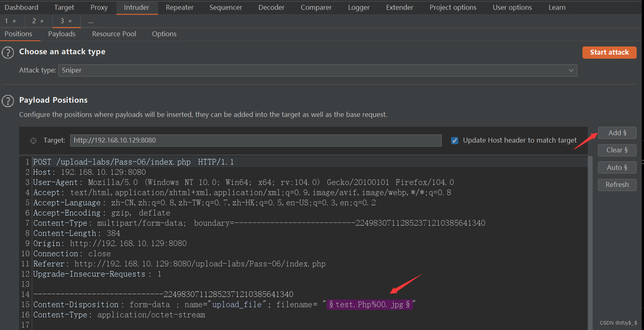
Task: Click the User-Agent header line
Action: [244, 182]
